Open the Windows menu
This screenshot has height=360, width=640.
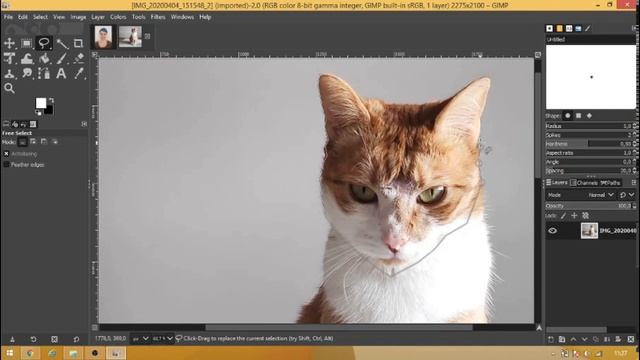[x=182, y=17]
